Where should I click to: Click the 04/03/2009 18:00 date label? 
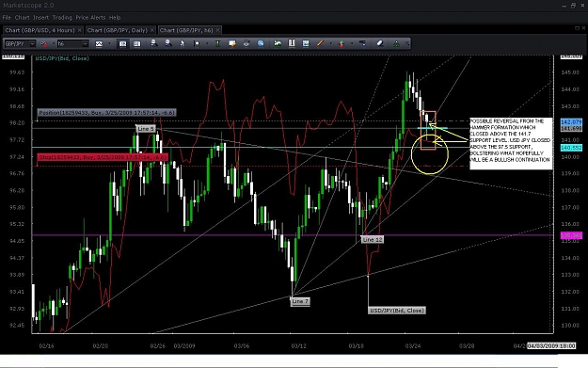551,345
